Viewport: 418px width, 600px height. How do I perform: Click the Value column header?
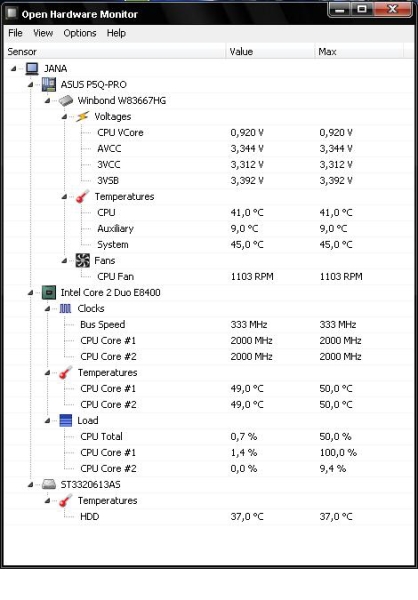(270, 51)
